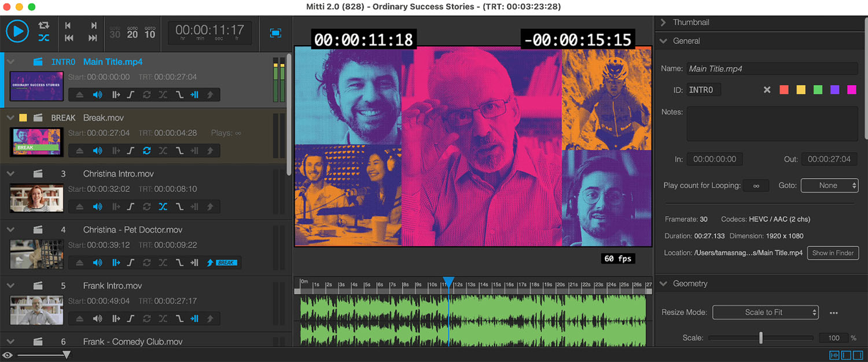This screenshot has height=362, width=868.
Task: Click the clapperboard icon of INTRO cue
Action: 38,61
